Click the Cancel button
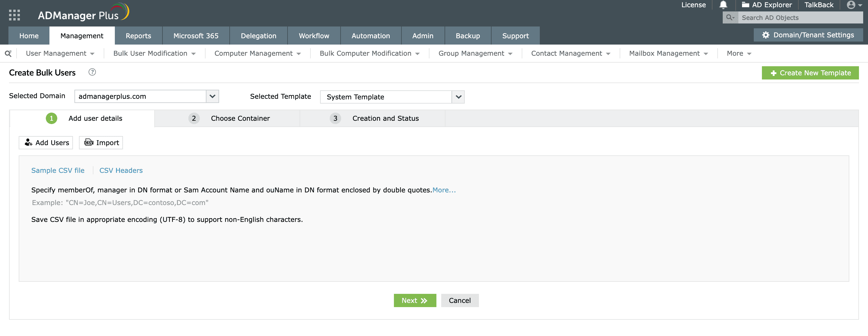 459,300
